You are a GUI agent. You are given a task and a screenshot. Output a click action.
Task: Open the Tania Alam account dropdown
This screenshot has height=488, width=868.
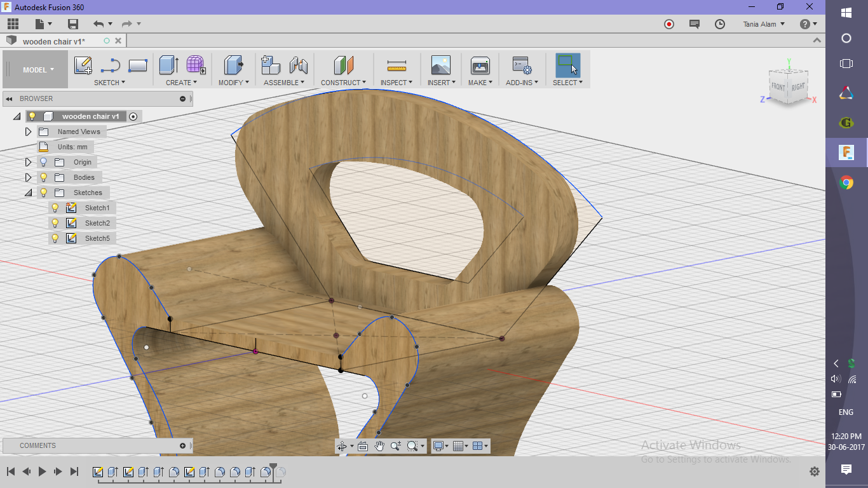click(764, 24)
